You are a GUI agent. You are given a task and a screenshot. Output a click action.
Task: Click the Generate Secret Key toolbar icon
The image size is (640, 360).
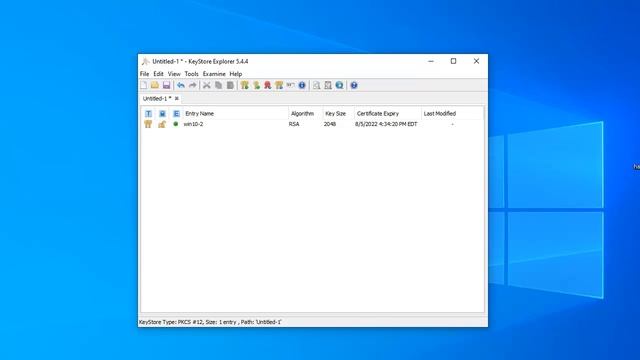pos(256,85)
